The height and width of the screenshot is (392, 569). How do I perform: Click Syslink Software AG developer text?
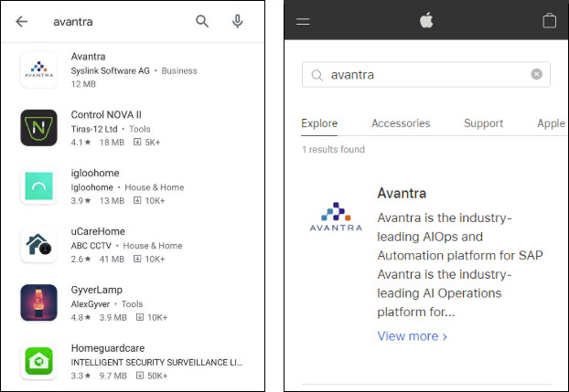tap(111, 70)
